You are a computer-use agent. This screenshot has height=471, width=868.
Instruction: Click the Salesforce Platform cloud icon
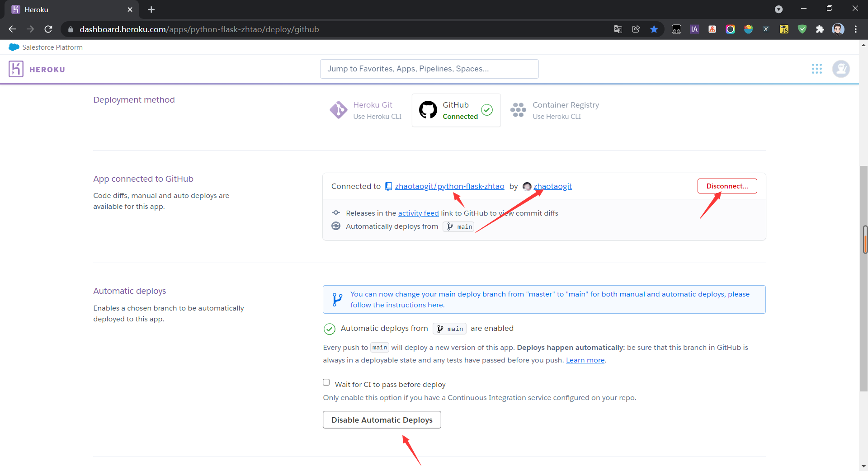click(14, 47)
